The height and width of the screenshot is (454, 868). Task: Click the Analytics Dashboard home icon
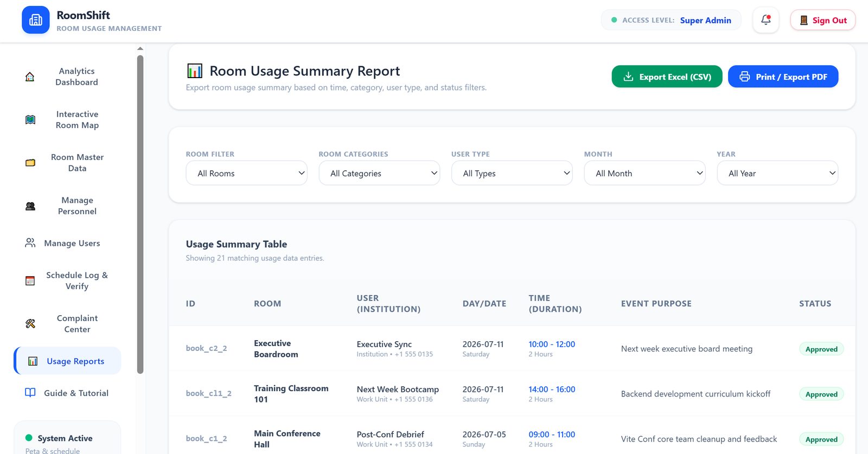click(x=30, y=76)
